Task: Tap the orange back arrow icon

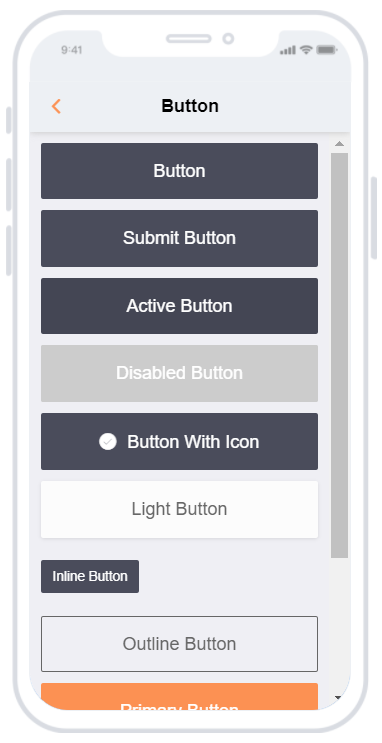Action: 56,106
